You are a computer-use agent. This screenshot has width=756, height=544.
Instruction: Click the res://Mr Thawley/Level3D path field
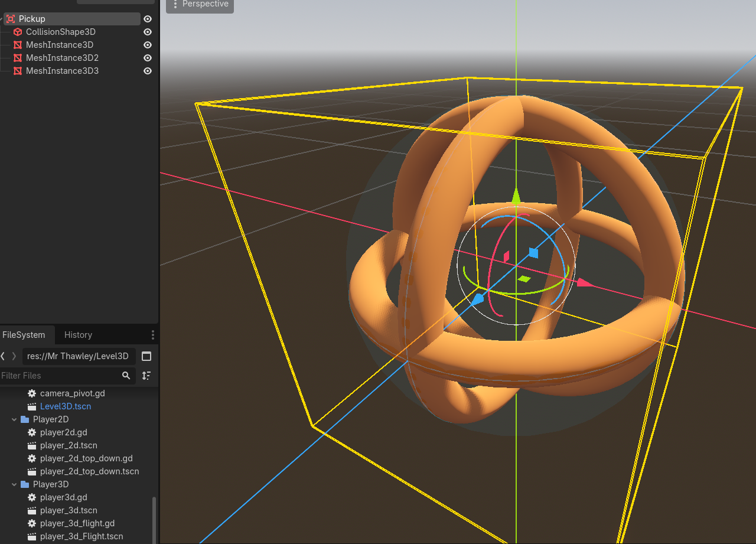pos(79,356)
